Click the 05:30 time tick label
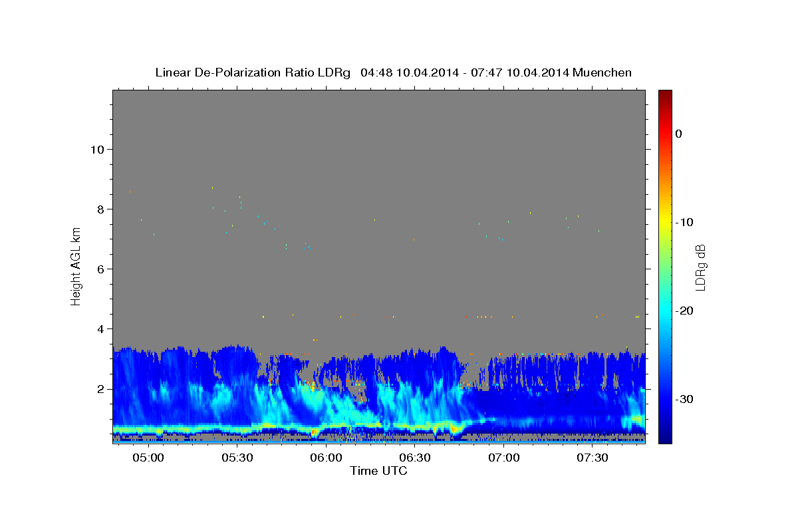The image size is (798, 532). [237, 458]
